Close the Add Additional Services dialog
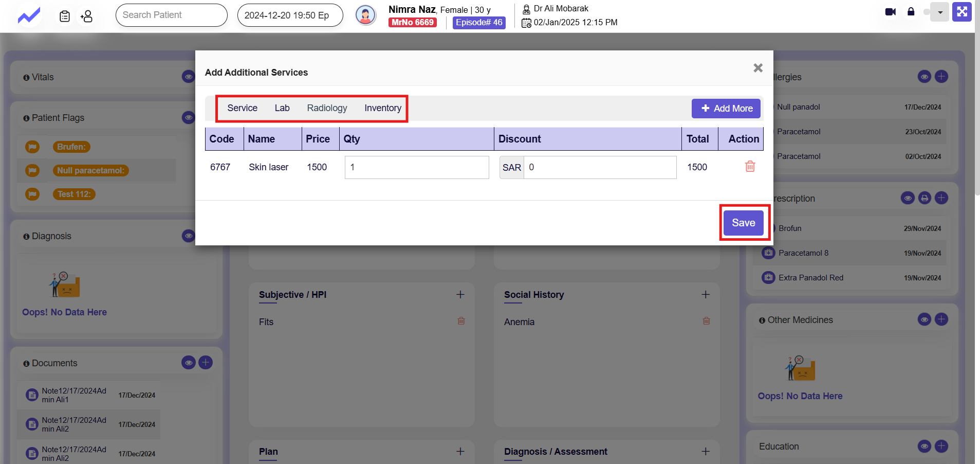This screenshot has width=980, height=464. tap(757, 68)
